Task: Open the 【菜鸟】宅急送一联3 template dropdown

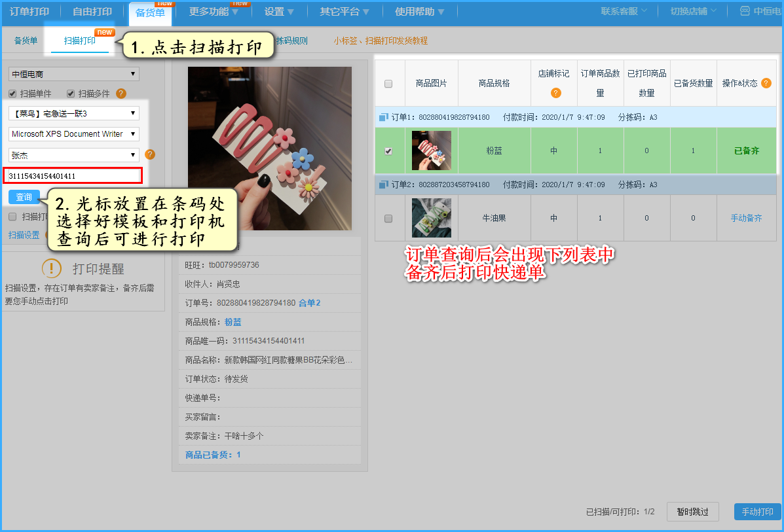Action: pos(73,113)
